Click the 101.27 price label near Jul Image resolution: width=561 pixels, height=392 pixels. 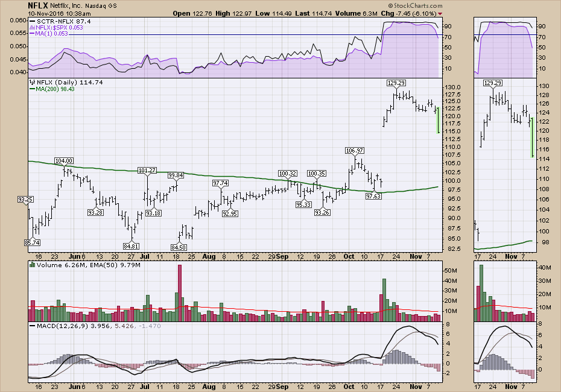(x=147, y=171)
